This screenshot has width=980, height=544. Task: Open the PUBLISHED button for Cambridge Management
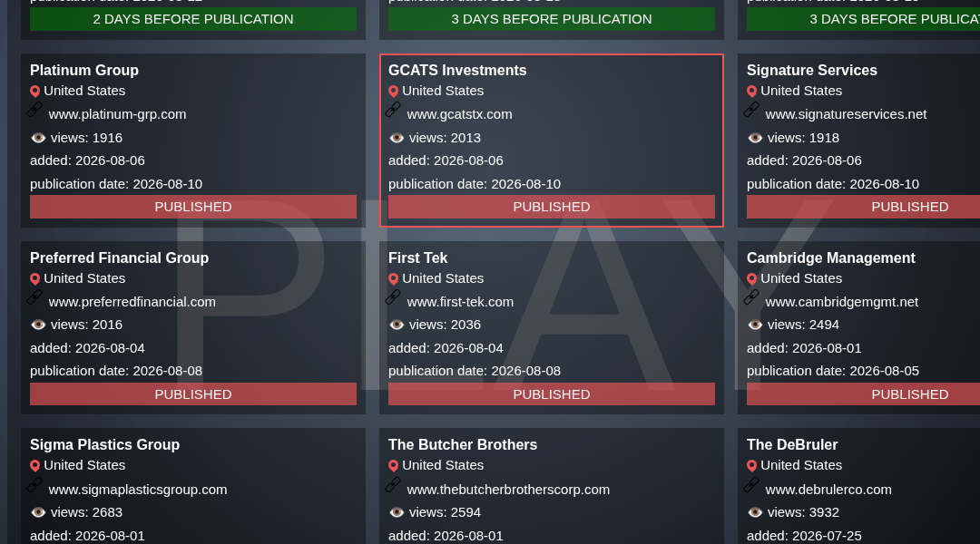pyautogui.click(x=863, y=394)
